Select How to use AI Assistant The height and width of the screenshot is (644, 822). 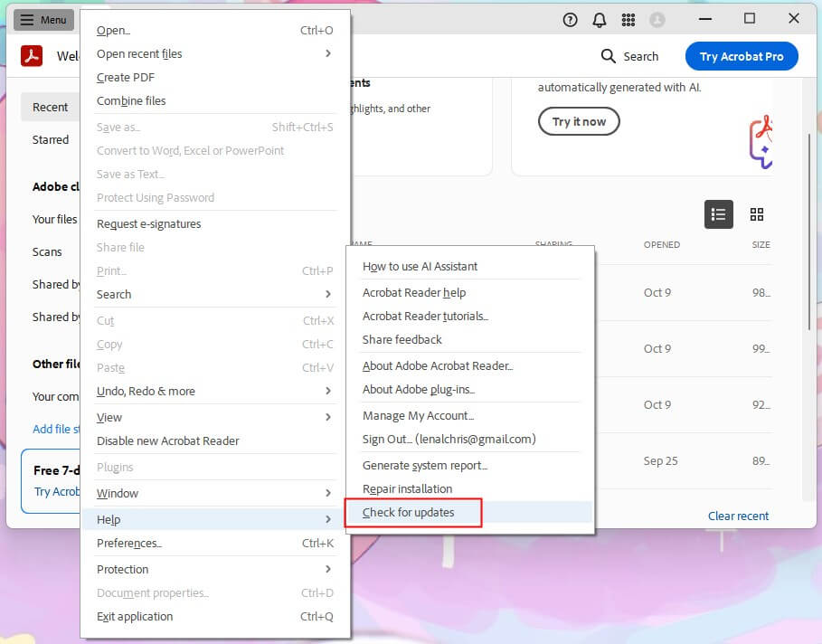tap(470, 267)
